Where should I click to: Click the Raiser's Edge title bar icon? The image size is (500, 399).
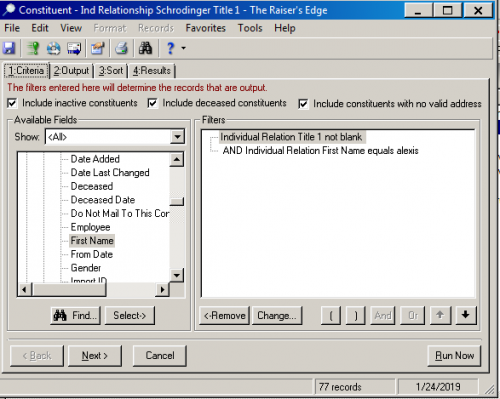[x=9, y=9]
